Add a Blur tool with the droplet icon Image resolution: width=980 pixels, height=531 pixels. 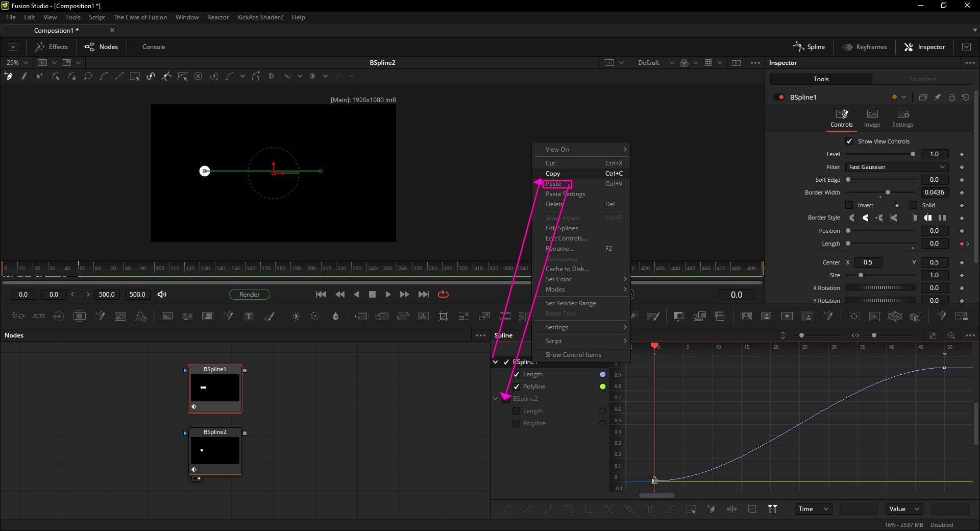335,317
